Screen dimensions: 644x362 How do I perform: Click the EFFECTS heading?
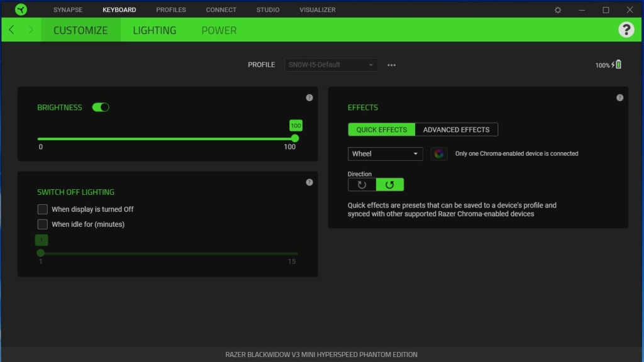363,107
